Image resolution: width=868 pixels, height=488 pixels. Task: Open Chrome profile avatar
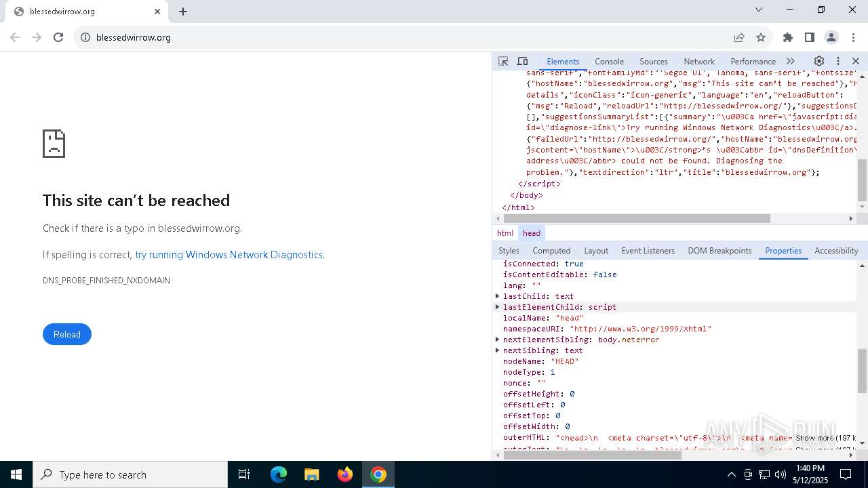coord(831,37)
